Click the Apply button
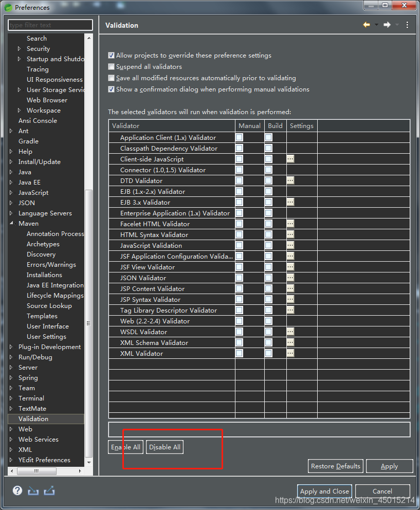420x510 pixels. coord(390,466)
